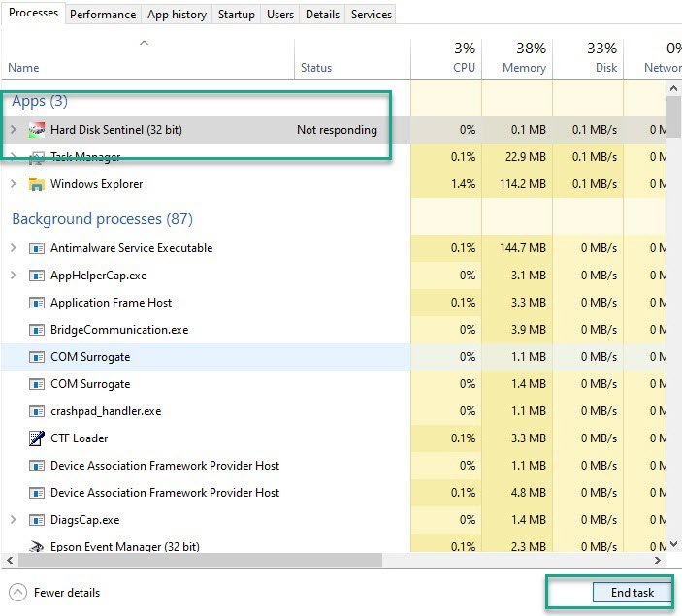Click the vertical scrollbar up arrow

(673, 88)
